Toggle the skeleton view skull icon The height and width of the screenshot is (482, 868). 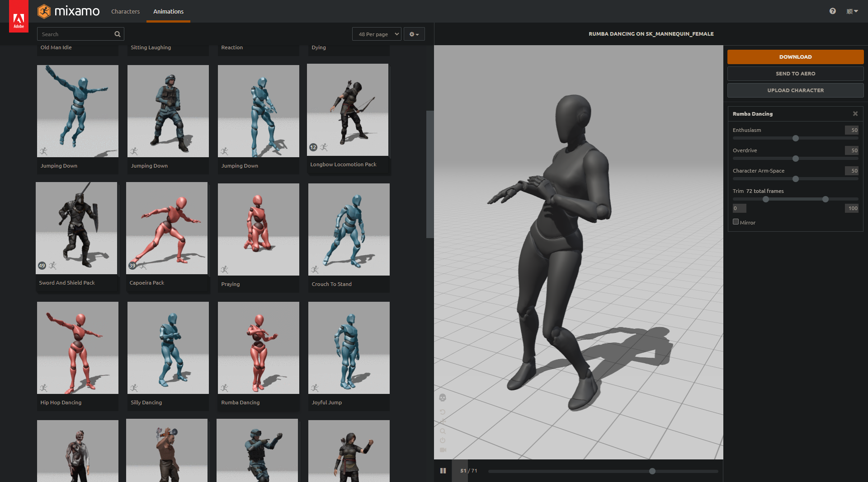pos(443,398)
